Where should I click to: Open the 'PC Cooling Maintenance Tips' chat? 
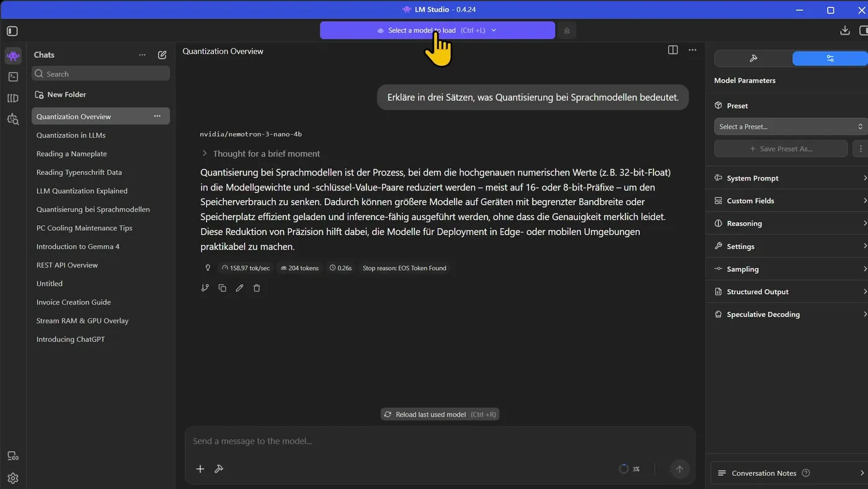point(100,228)
